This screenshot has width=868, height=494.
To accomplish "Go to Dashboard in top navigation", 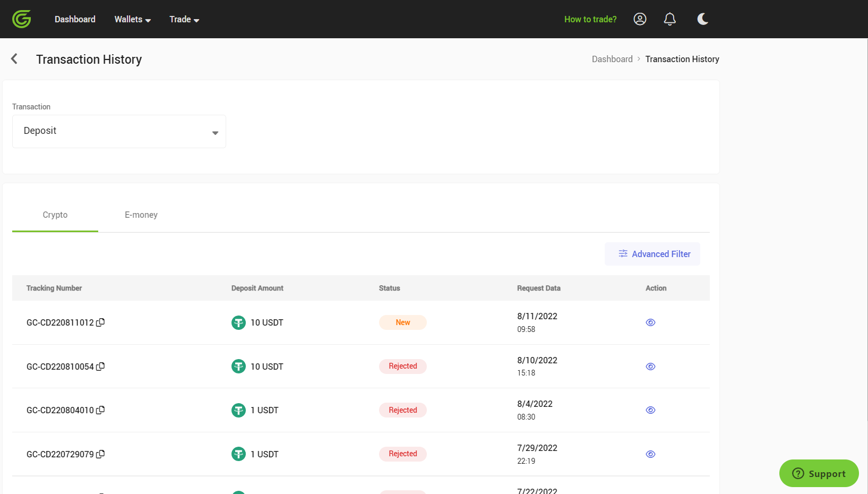I will tap(75, 19).
